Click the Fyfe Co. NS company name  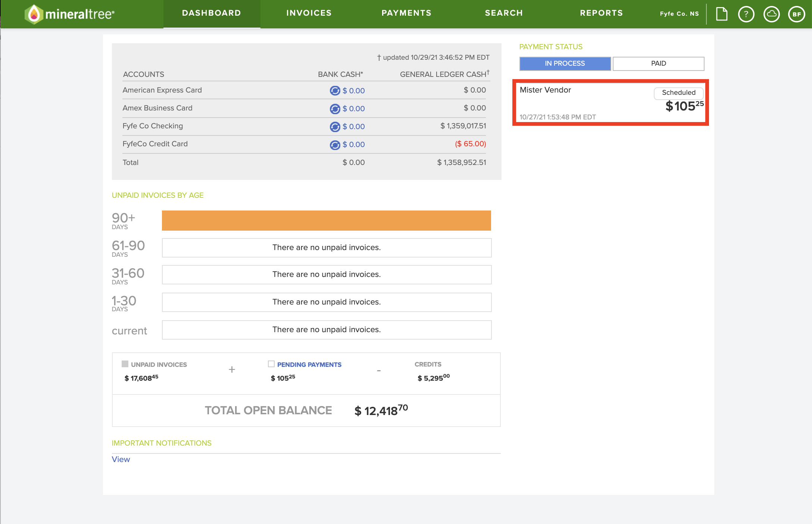679,14
